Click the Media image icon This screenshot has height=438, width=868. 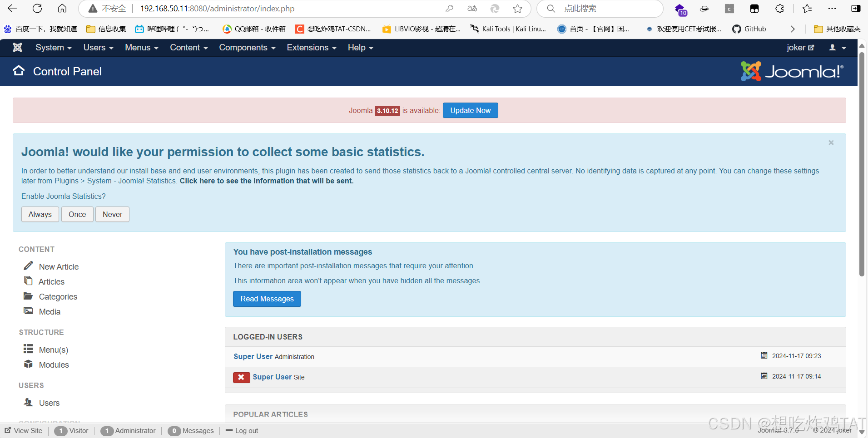pos(28,311)
